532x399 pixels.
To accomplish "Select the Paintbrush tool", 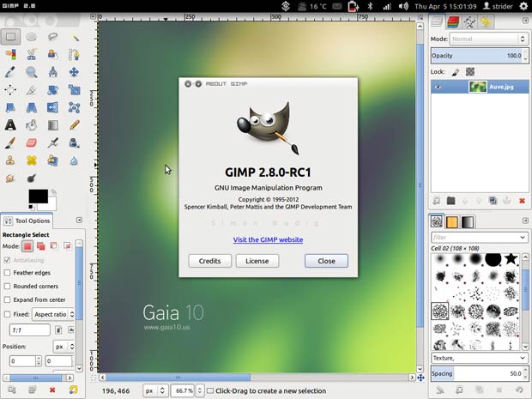I will point(9,142).
